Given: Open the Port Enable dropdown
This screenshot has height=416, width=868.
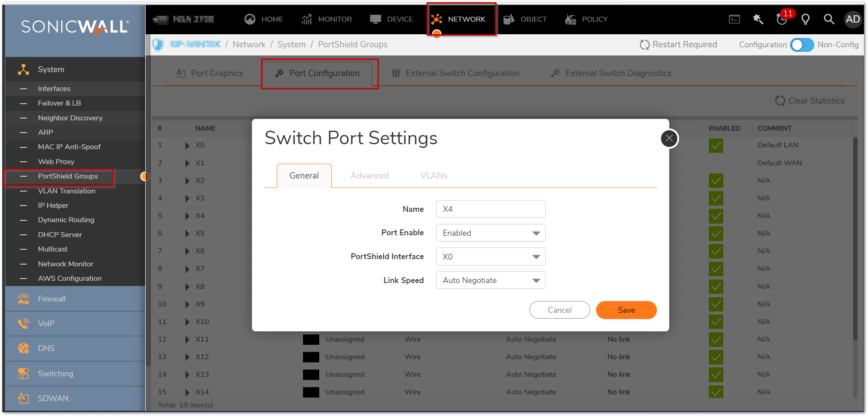Looking at the screenshot, I should tap(491, 233).
